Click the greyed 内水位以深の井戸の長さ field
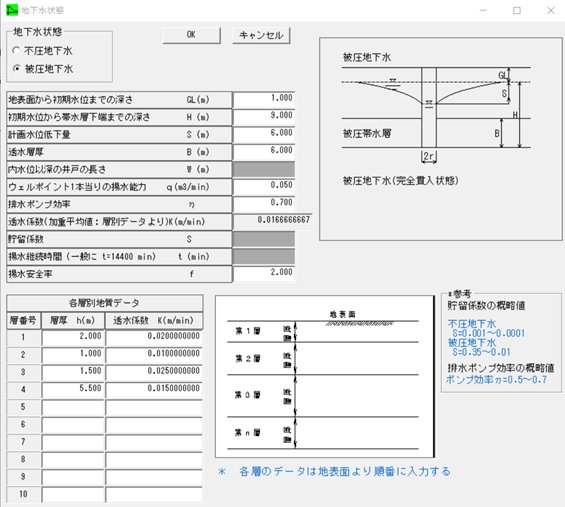 point(264,169)
